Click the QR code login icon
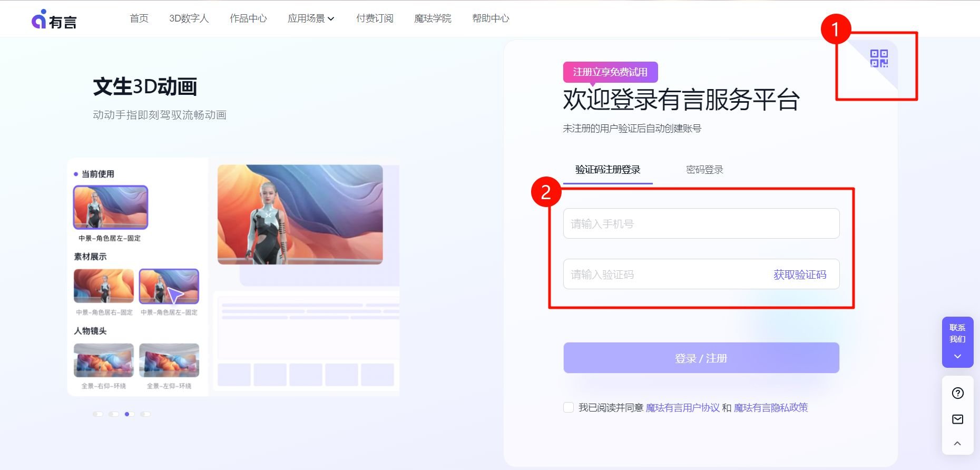This screenshot has height=470, width=980. pyautogui.click(x=879, y=58)
